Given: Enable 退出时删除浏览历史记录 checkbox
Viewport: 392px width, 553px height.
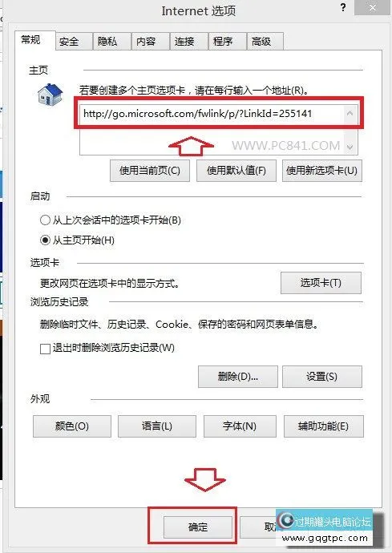Looking at the screenshot, I should [x=45, y=349].
